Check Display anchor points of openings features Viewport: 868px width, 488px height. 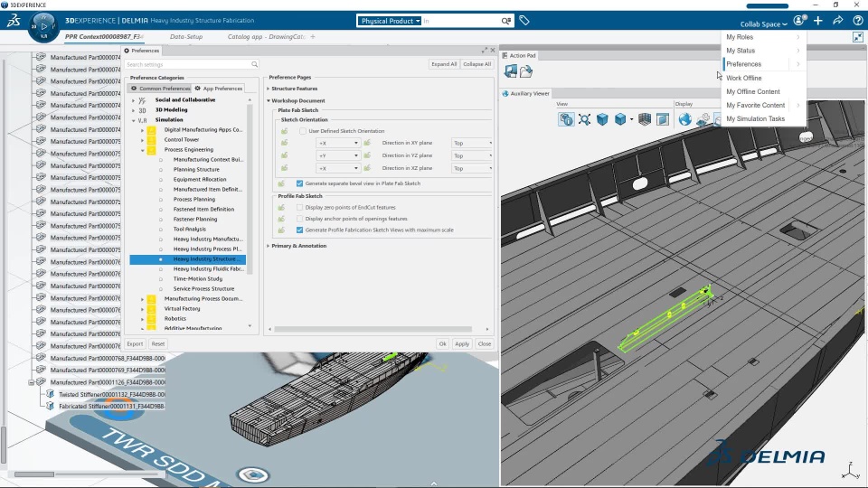coord(299,219)
